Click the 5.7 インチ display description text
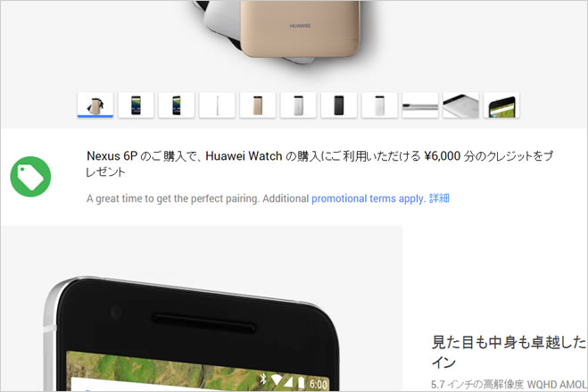The width and height of the screenshot is (588, 392). point(509,385)
